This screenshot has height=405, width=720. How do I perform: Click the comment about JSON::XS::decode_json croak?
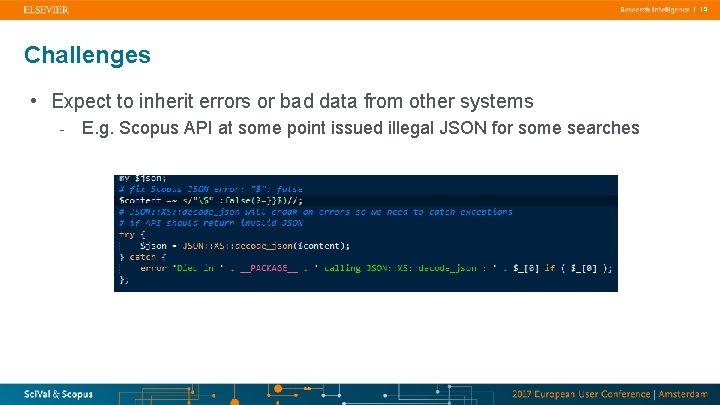(315, 212)
